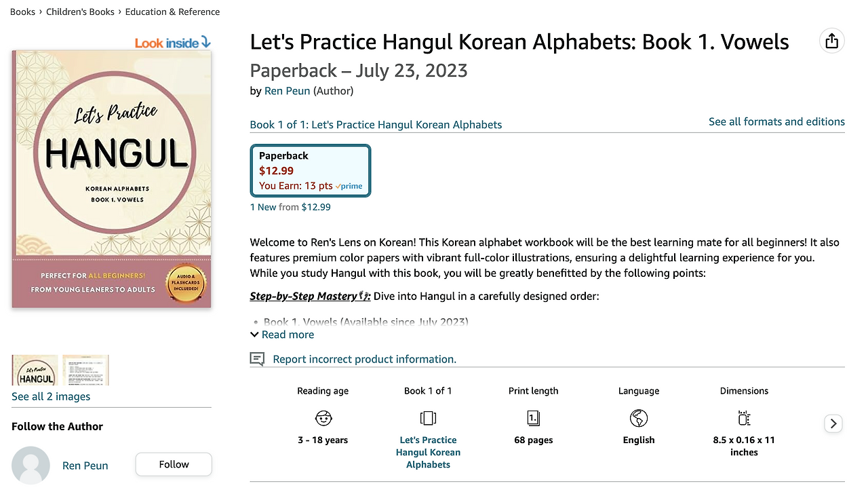Screen dimensions: 868x492
Task: Click the Ren Peun author avatar
Action: click(x=31, y=466)
